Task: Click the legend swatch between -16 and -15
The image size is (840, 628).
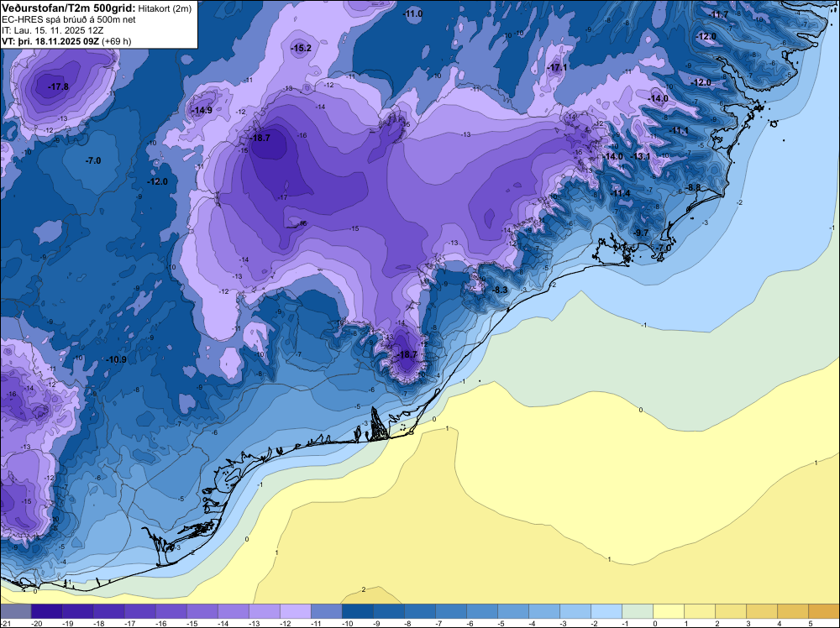Action: pyautogui.click(x=171, y=611)
